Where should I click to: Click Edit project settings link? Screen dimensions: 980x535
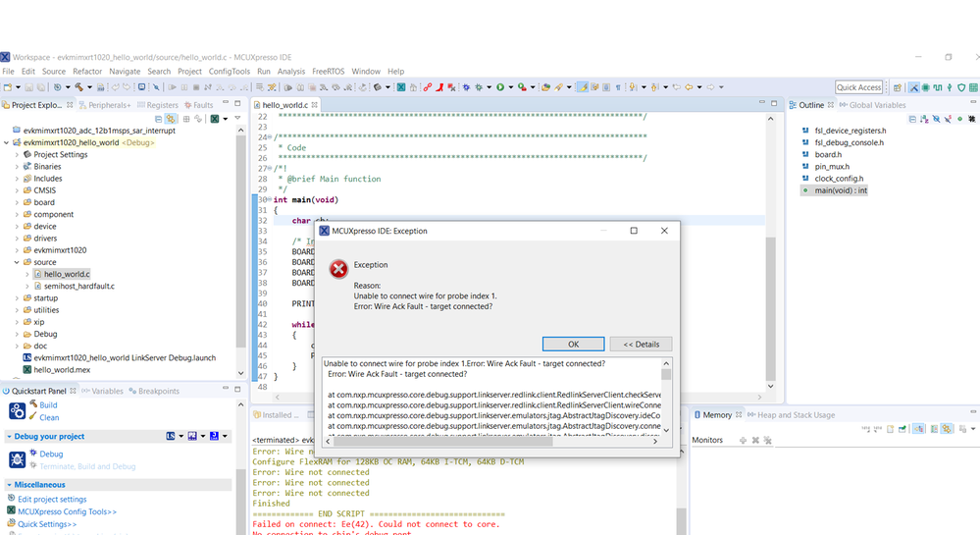coord(52,500)
